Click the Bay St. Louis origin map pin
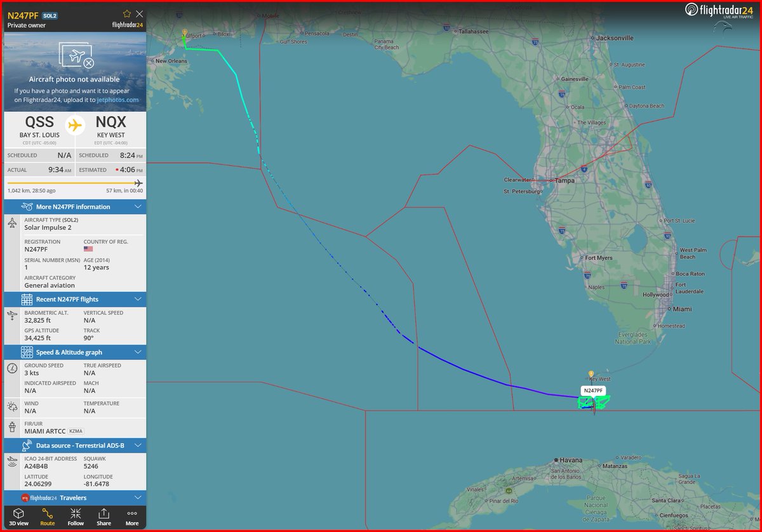 (x=184, y=32)
